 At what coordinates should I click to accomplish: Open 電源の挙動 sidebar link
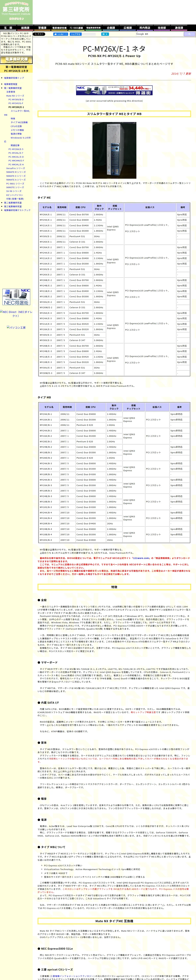[x=16, y=134]
